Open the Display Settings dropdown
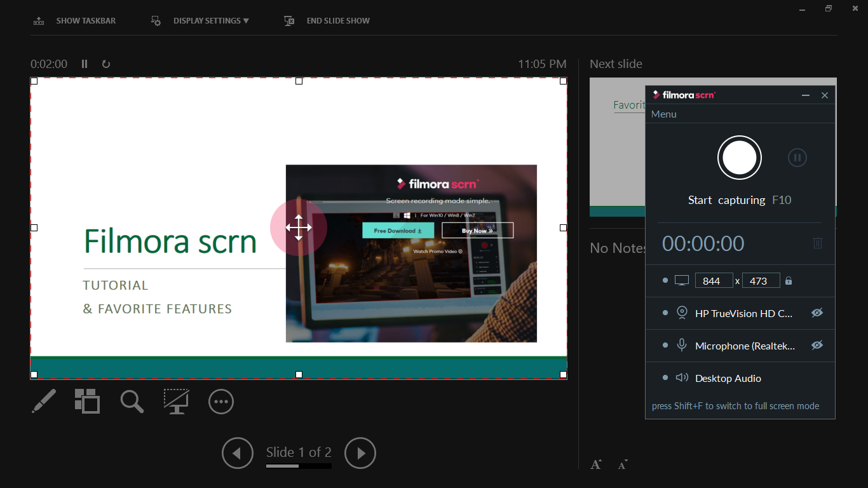 coord(210,20)
